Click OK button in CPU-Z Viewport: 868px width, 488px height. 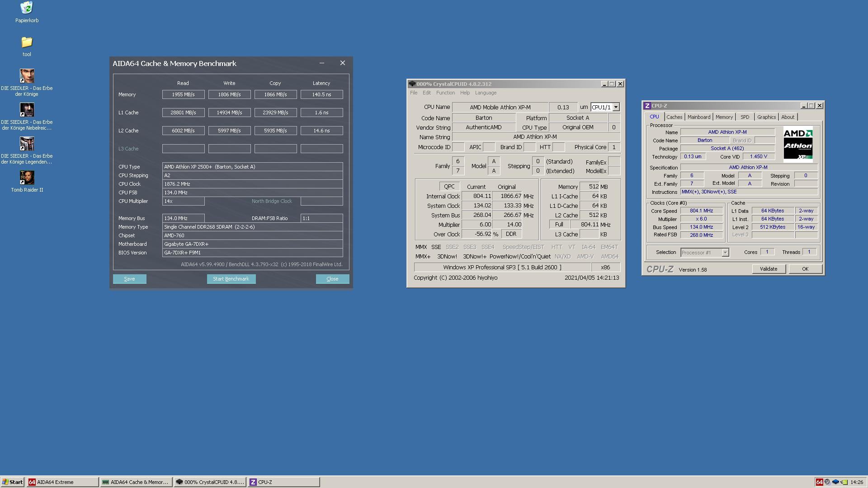pyautogui.click(x=805, y=269)
